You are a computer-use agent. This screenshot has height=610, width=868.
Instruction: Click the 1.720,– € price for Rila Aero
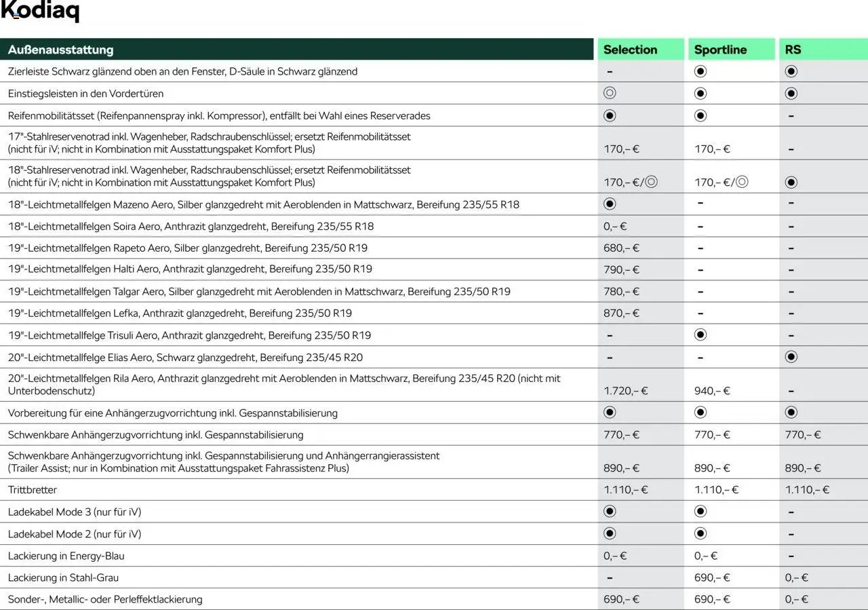[x=626, y=391]
